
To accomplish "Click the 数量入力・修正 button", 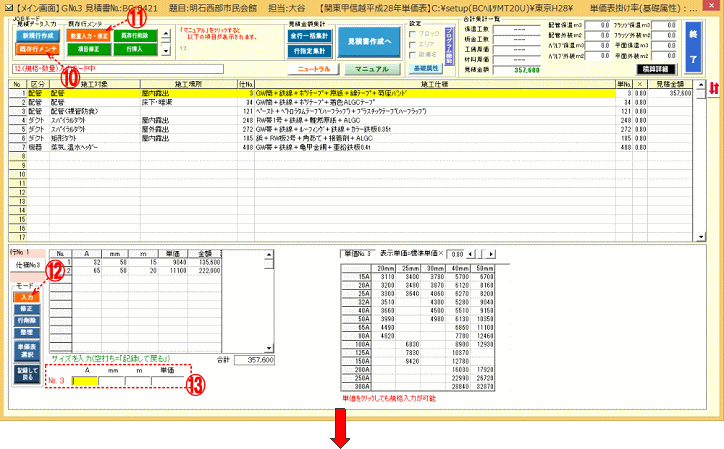I will coord(87,35).
